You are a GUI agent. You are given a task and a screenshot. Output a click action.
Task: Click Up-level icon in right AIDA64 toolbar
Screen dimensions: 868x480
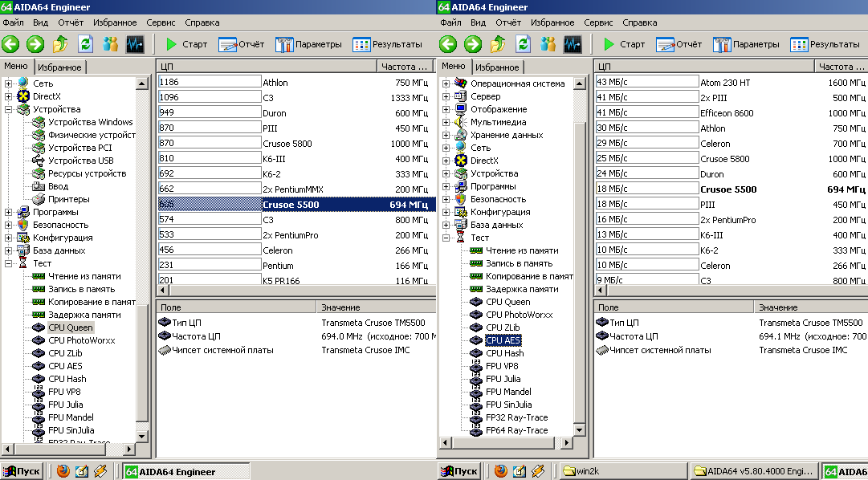[498, 43]
